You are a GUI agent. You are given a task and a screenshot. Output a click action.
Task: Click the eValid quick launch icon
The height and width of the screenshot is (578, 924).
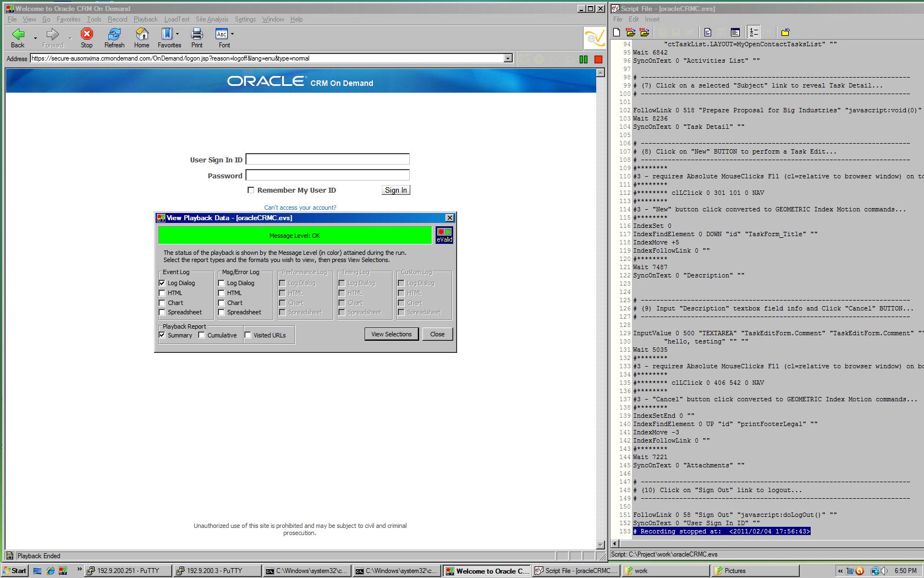63,571
